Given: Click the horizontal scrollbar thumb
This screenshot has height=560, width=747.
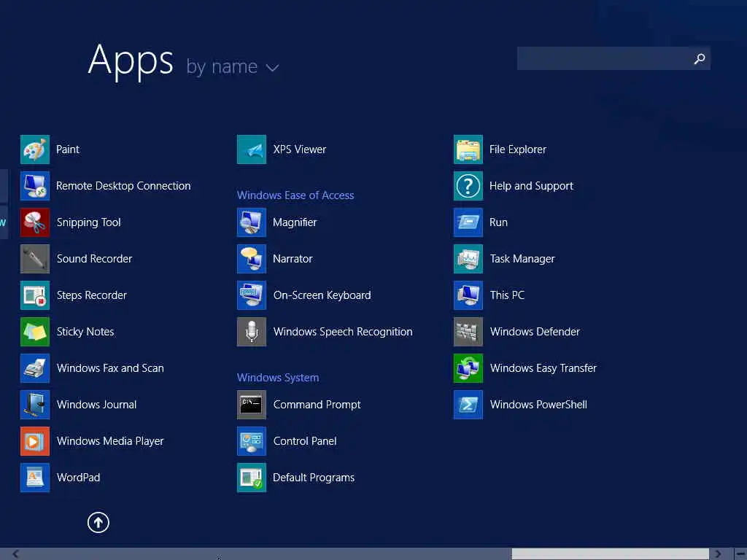Looking at the screenshot, I should [611, 554].
